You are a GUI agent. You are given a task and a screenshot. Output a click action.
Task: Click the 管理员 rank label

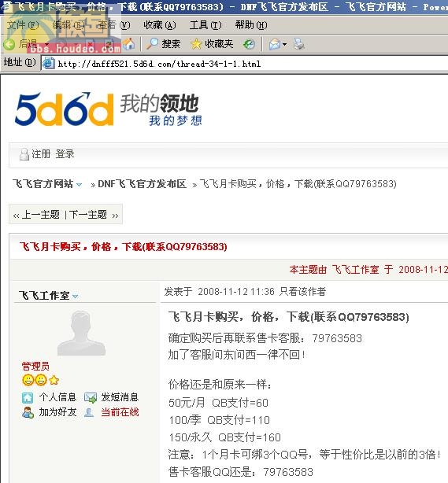pos(35,367)
